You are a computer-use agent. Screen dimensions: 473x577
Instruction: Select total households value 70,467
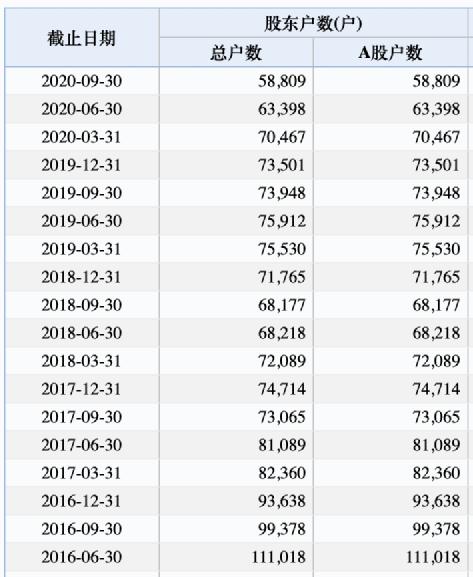tap(282, 137)
